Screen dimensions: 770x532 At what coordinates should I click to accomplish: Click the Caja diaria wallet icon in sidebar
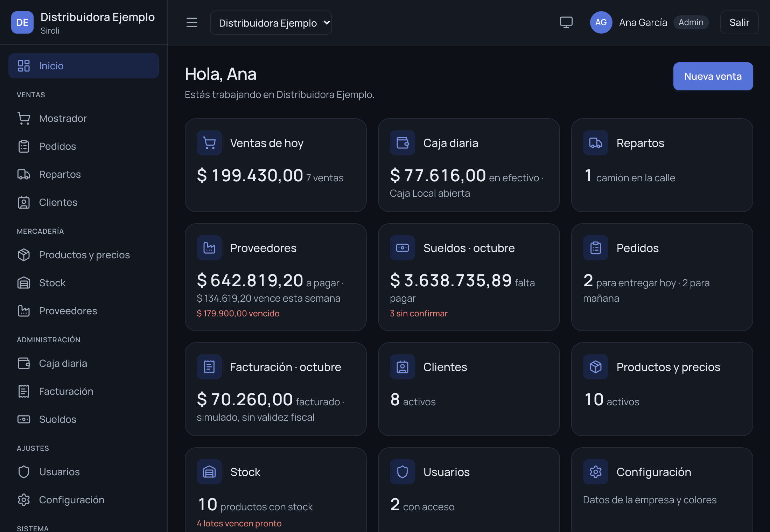tap(24, 363)
